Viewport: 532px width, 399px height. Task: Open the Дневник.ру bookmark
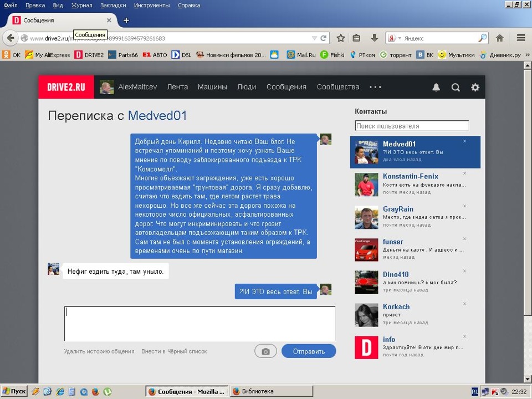point(500,55)
